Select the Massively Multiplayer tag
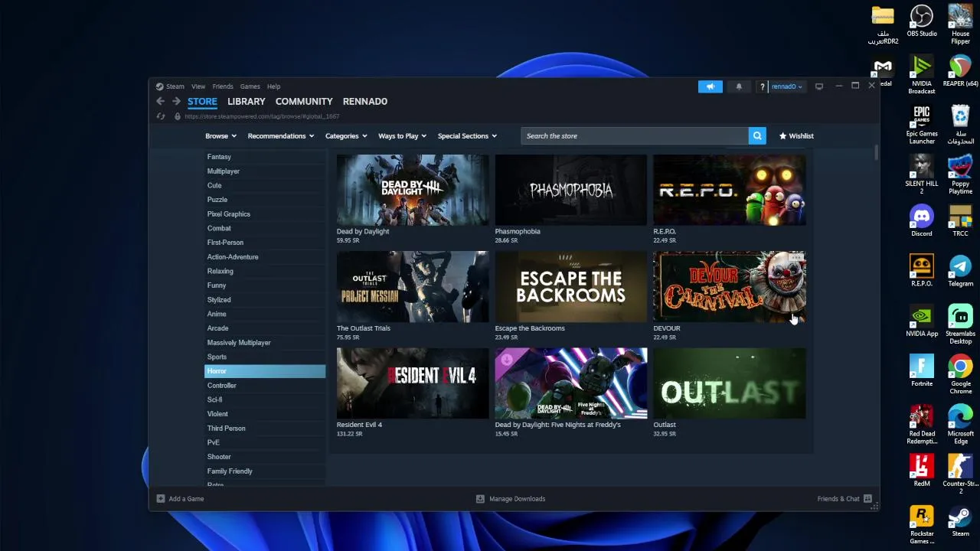The image size is (980, 551). click(265, 343)
